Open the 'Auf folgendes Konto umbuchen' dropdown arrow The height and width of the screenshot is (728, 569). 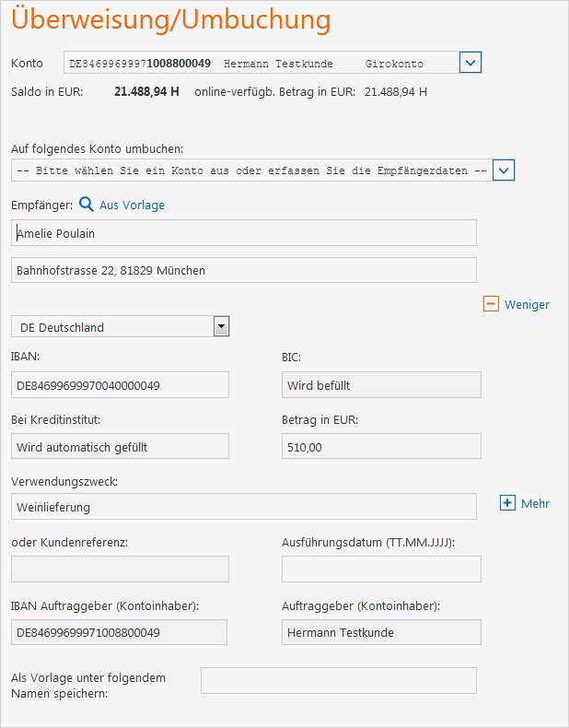504,170
